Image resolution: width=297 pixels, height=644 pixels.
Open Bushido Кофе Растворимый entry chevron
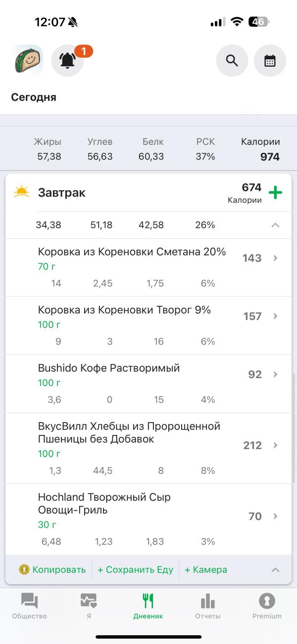276,375
